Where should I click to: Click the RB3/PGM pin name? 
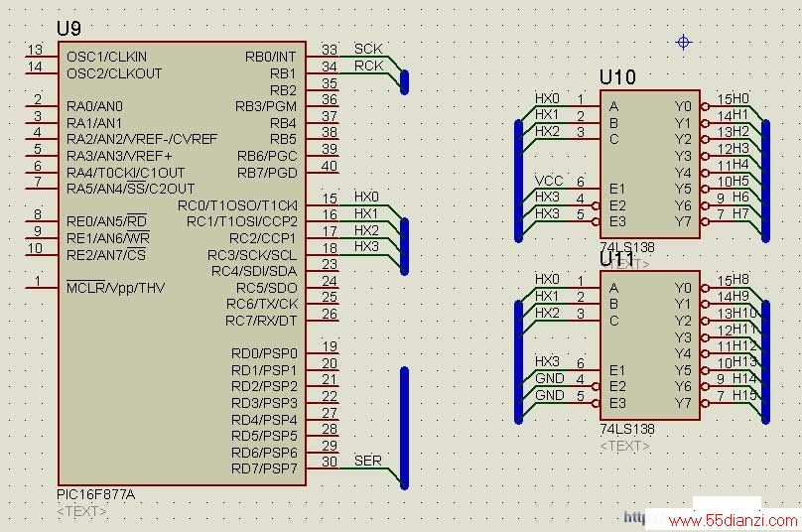[x=266, y=106]
